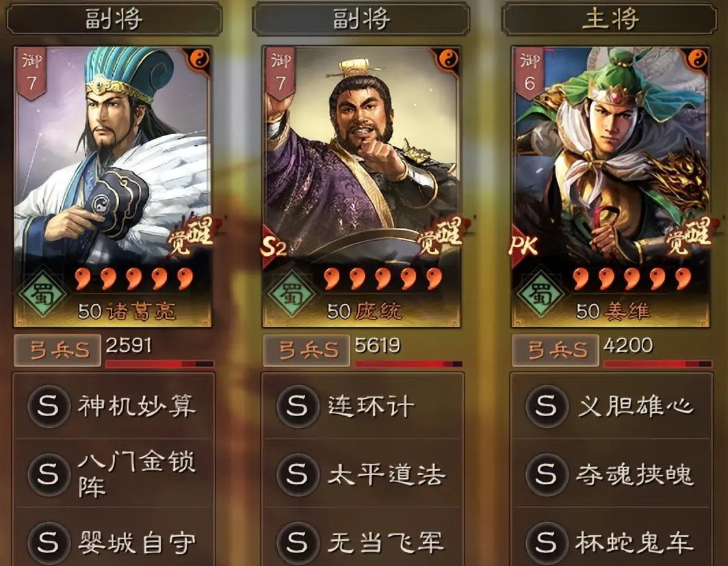Click the 弓兵S label under 姜维
The width and height of the screenshot is (728, 566).
tap(556, 350)
